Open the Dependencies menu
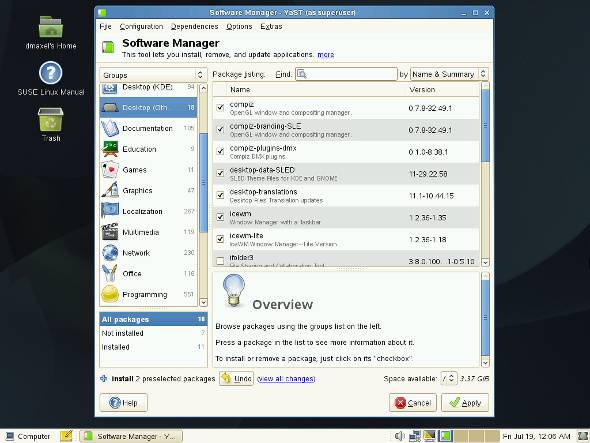This screenshot has width=590, height=443. (x=195, y=26)
